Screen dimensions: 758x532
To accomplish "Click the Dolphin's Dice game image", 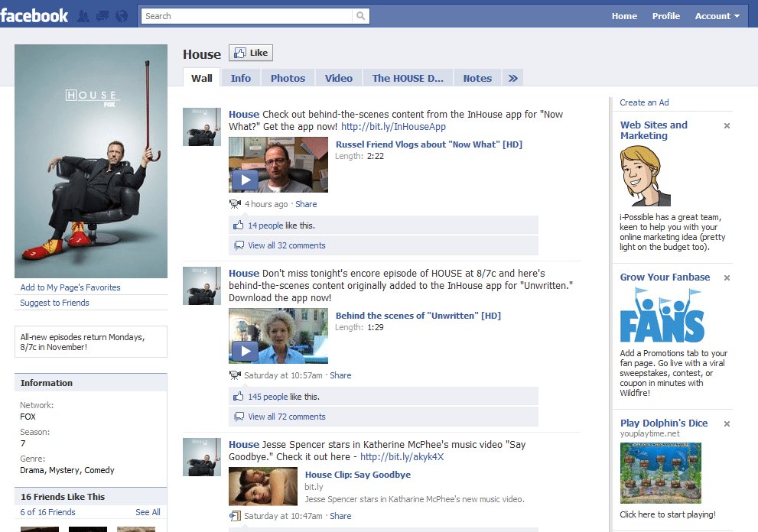I will [660, 473].
